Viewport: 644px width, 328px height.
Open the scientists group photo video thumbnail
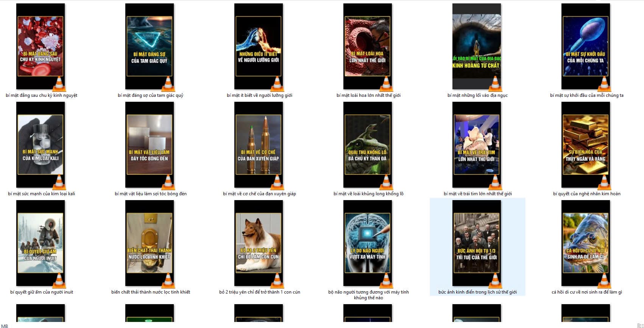pos(477,243)
